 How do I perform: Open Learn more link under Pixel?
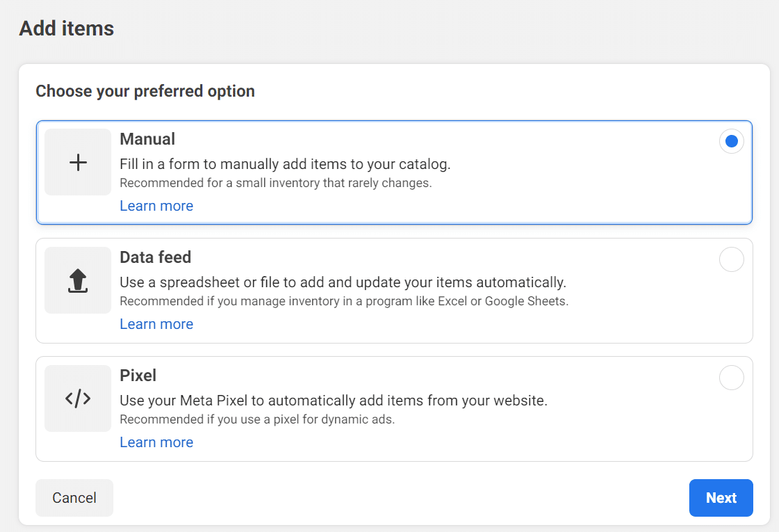(156, 442)
